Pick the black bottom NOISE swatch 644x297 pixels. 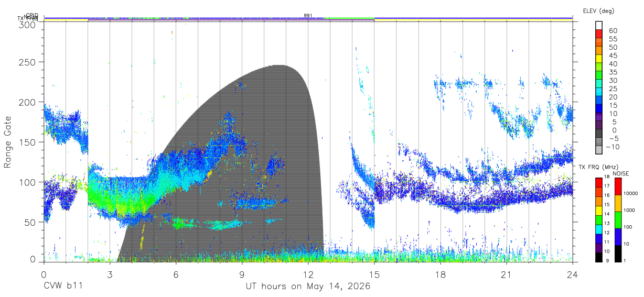point(617,252)
